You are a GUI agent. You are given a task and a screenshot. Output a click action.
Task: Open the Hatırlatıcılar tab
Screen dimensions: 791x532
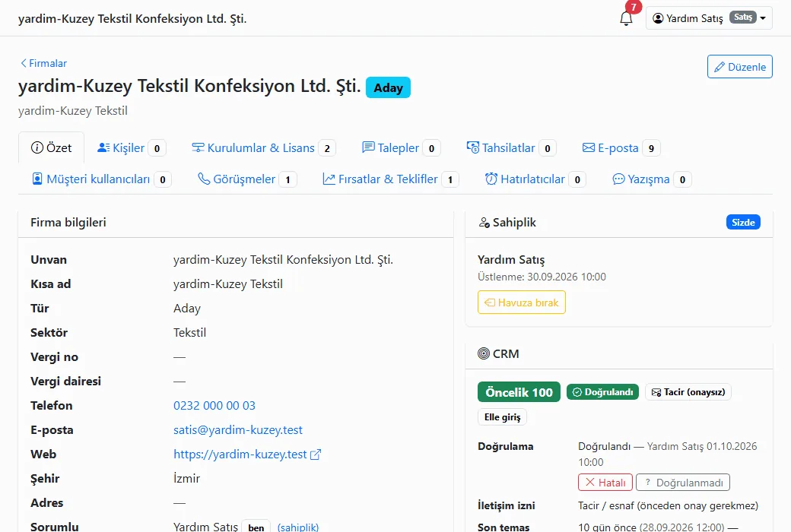point(535,179)
